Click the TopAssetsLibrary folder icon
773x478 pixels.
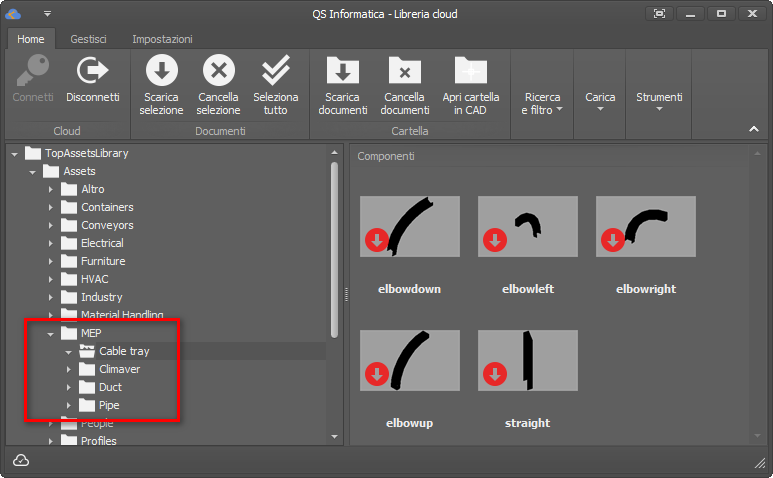(33, 153)
